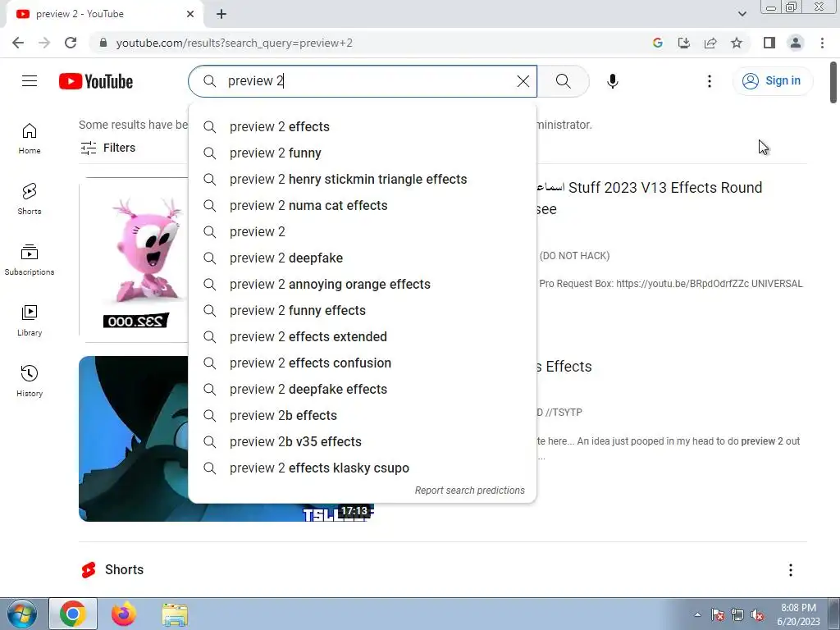840x630 pixels.
Task: Click the Sign in button
Action: (772, 81)
